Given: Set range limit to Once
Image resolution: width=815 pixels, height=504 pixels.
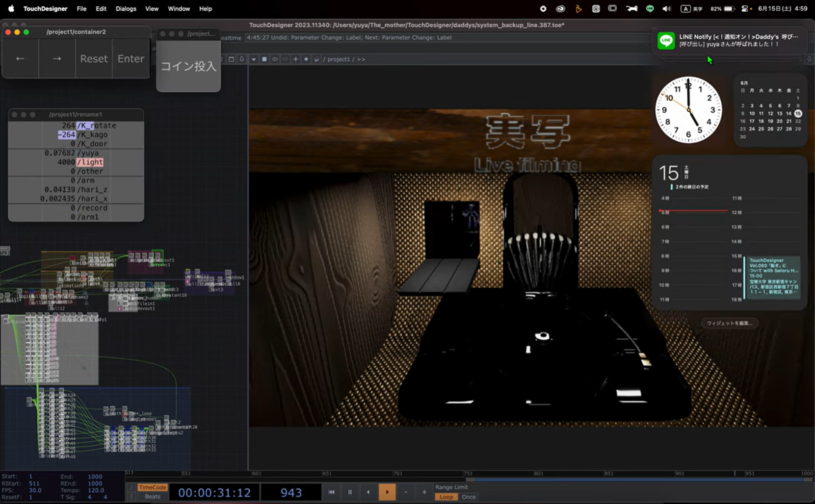Looking at the screenshot, I should tap(469, 497).
